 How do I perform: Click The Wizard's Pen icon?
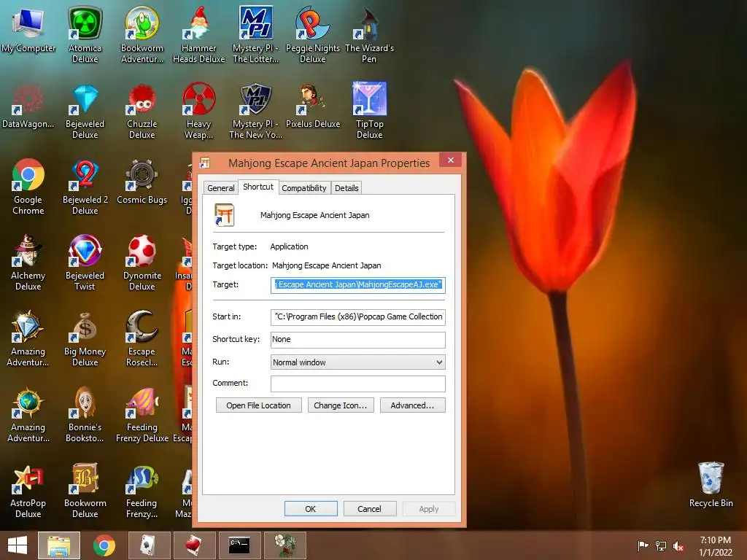point(369,34)
